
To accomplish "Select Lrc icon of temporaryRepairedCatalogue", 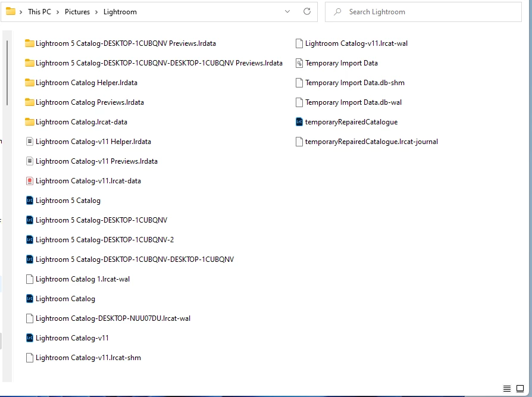I will [x=299, y=122].
